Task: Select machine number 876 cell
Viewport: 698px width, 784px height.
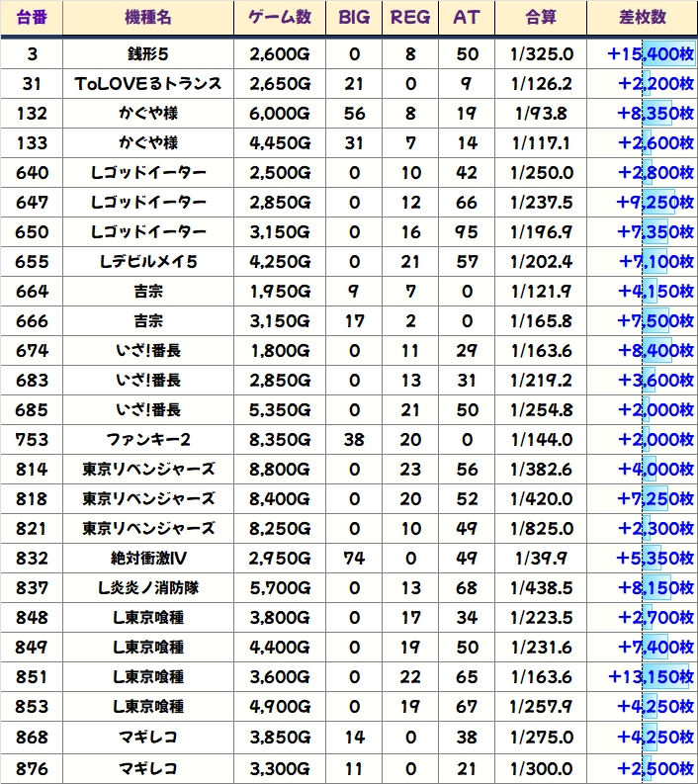Action: [x=32, y=766]
